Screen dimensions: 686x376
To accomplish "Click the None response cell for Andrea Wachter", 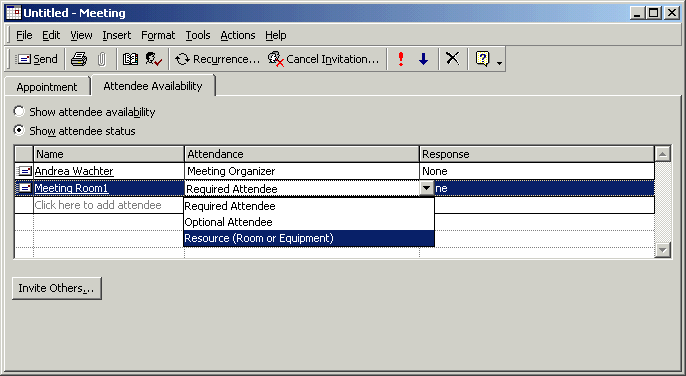I will pos(537,171).
